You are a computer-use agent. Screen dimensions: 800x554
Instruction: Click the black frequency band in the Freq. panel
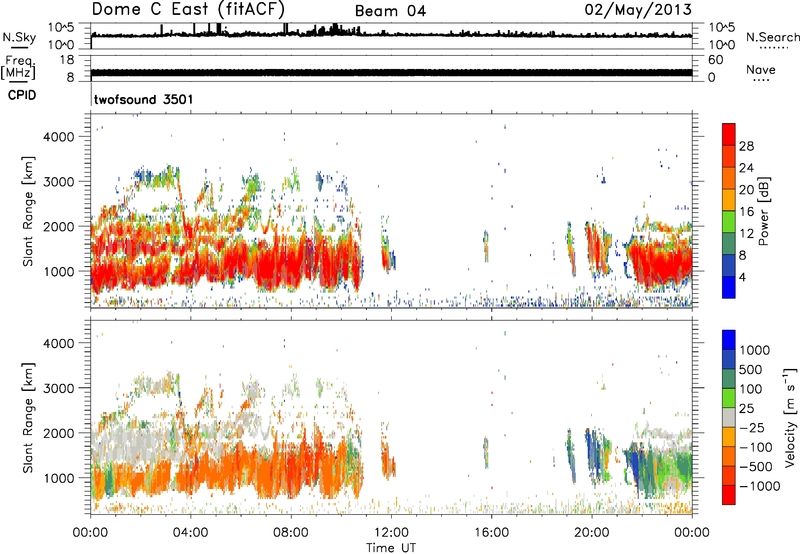pyautogui.click(x=391, y=73)
